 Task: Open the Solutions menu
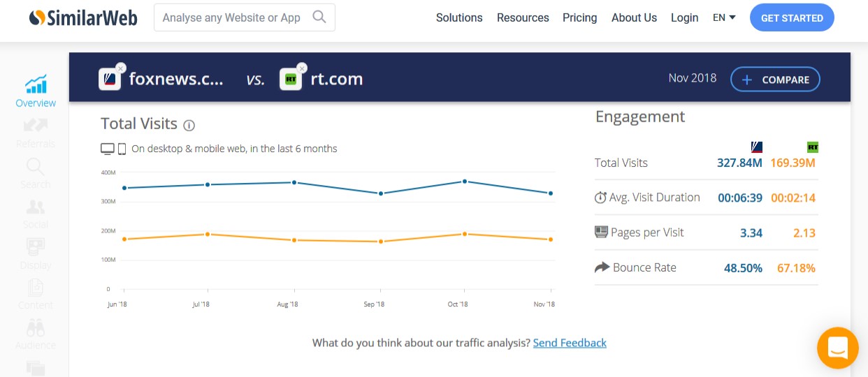tap(459, 17)
